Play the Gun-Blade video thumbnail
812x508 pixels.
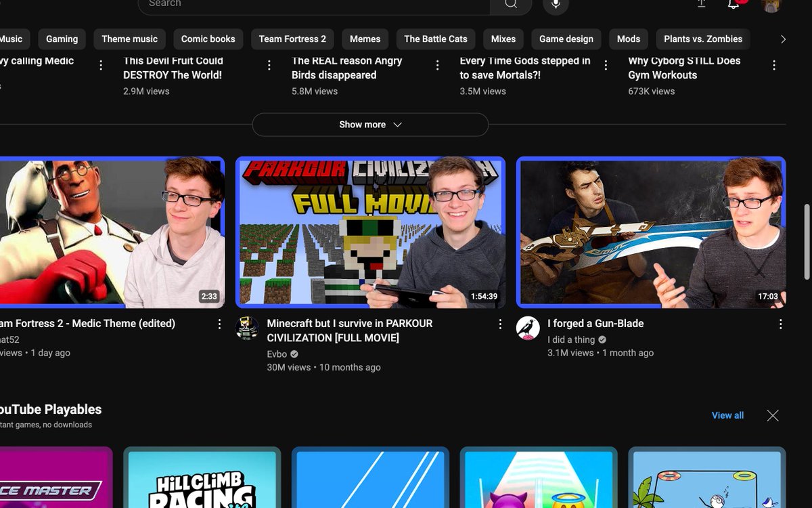[x=651, y=232]
